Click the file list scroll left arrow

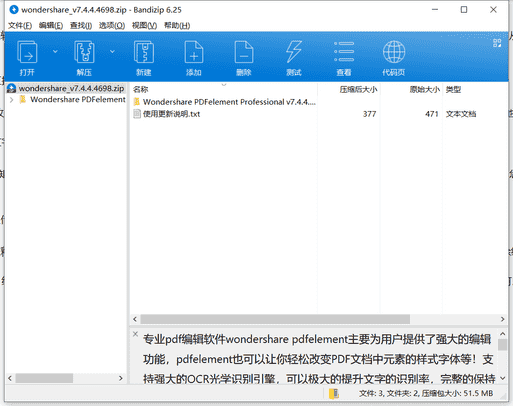pyautogui.click(x=135, y=319)
